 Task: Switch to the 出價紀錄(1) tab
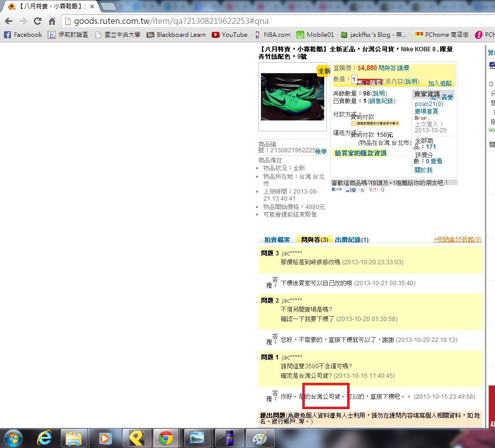tap(352, 240)
